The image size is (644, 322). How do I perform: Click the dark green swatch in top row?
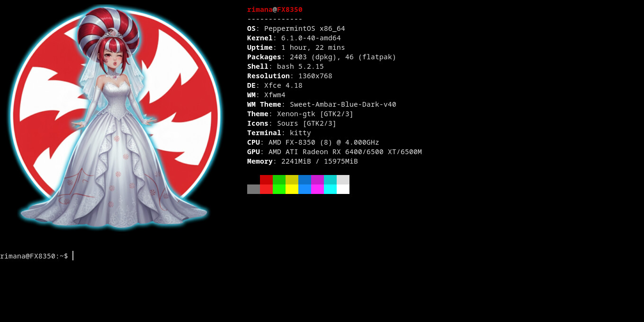tap(279, 180)
